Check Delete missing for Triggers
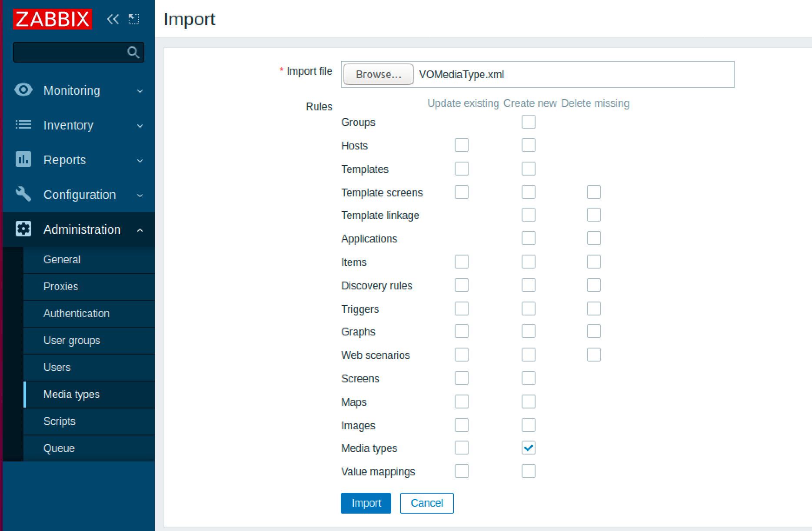This screenshot has width=812, height=531. click(593, 309)
